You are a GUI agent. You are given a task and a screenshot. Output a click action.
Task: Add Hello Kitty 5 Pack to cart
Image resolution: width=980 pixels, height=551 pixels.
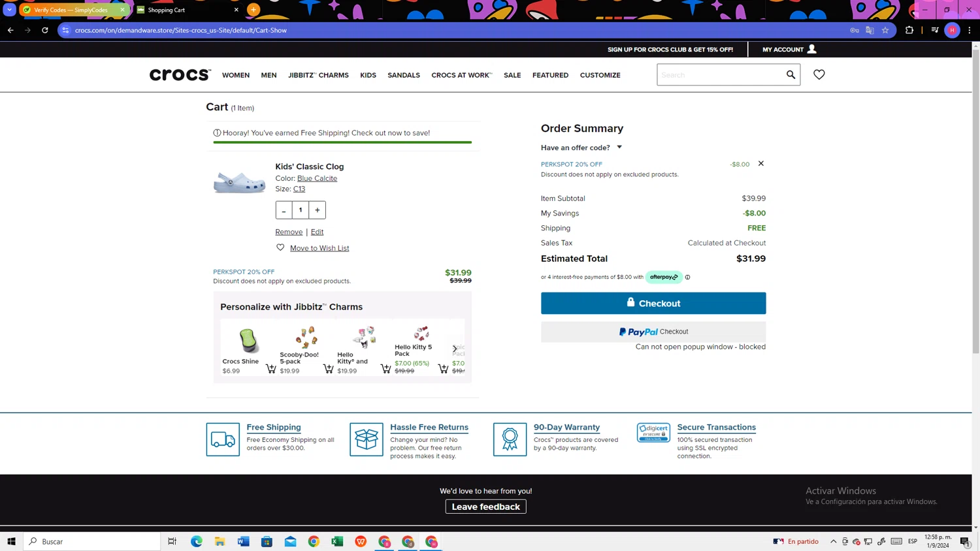pyautogui.click(x=443, y=369)
